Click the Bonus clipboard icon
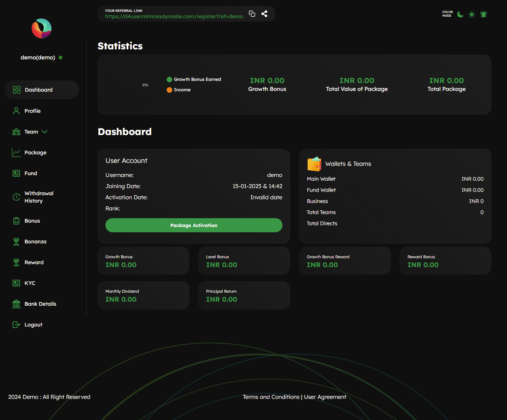The height and width of the screenshot is (420, 507). click(16, 221)
